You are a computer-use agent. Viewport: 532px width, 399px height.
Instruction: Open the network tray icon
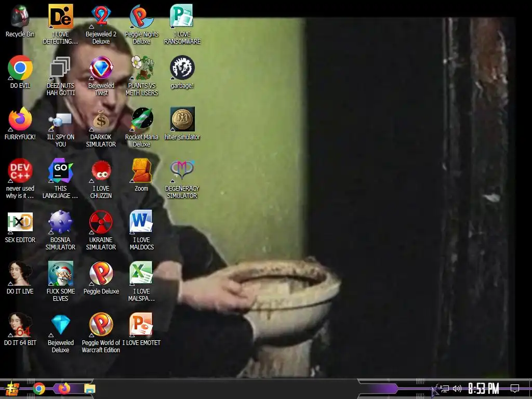pyautogui.click(x=445, y=389)
